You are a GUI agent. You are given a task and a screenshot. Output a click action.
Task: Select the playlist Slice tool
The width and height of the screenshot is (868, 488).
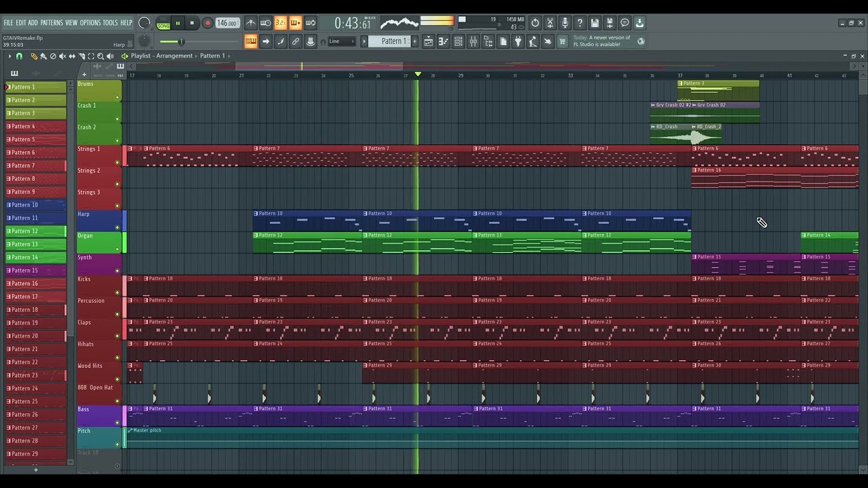[x=81, y=56]
